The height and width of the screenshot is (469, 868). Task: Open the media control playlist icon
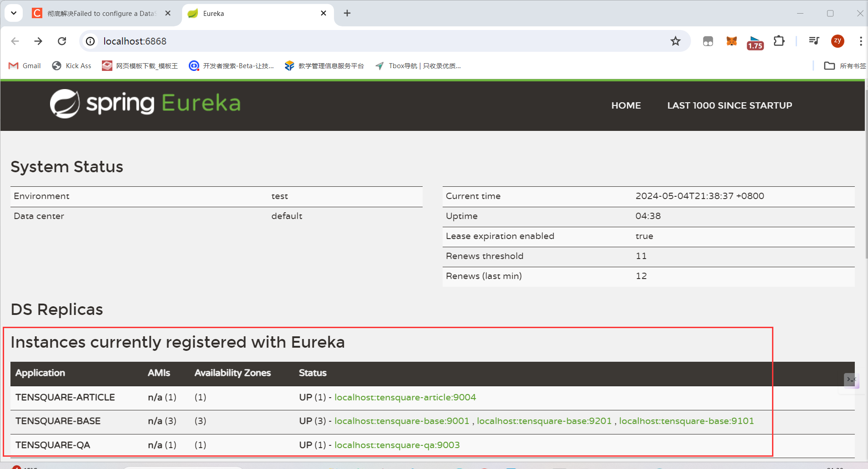(814, 41)
